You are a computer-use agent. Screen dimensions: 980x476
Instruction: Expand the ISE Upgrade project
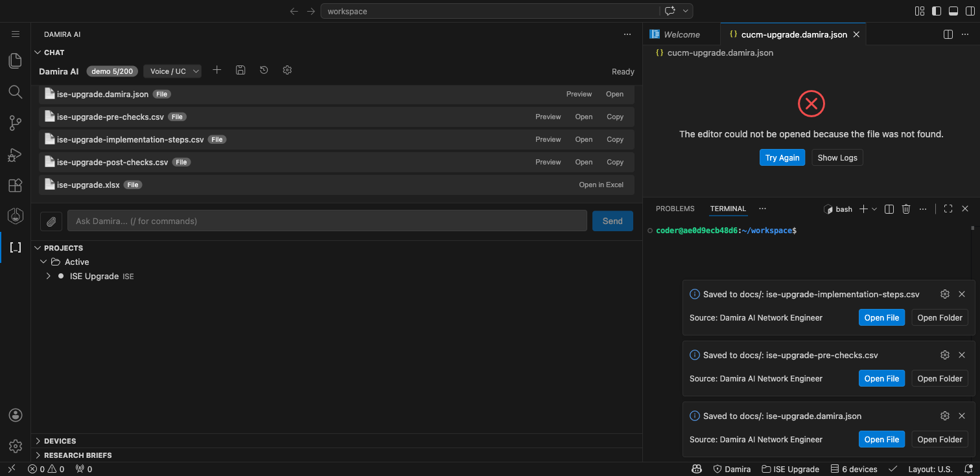(48, 276)
